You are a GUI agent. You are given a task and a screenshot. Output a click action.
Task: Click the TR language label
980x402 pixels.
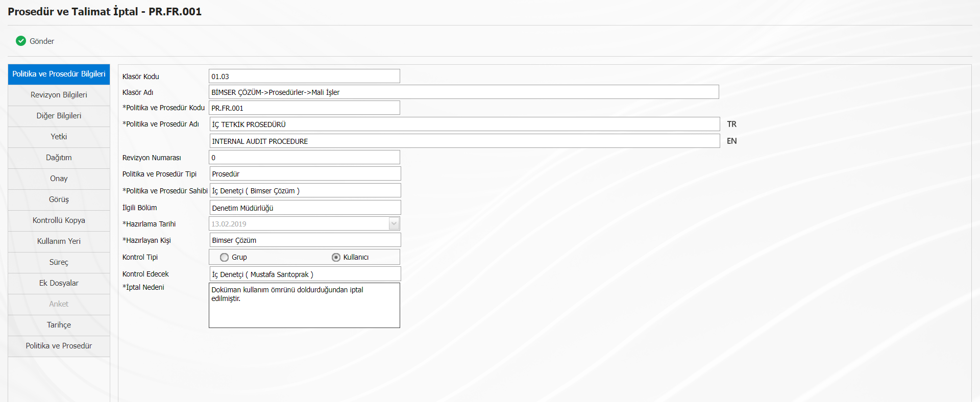tap(731, 124)
